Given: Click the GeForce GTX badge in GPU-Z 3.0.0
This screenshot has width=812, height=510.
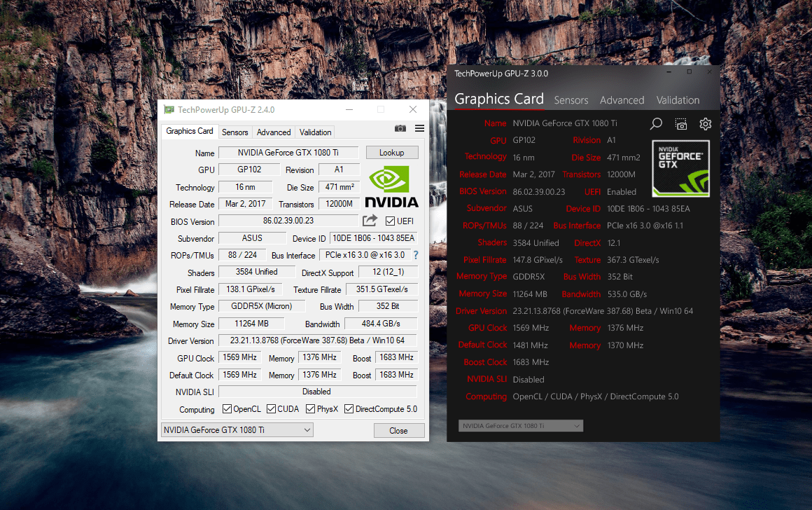Looking at the screenshot, I should tap(681, 168).
